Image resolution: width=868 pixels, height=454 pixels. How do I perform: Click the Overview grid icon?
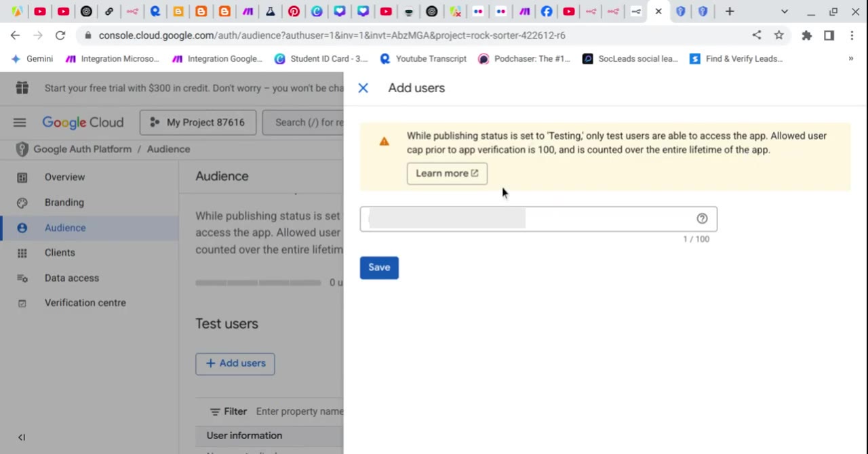22,178
